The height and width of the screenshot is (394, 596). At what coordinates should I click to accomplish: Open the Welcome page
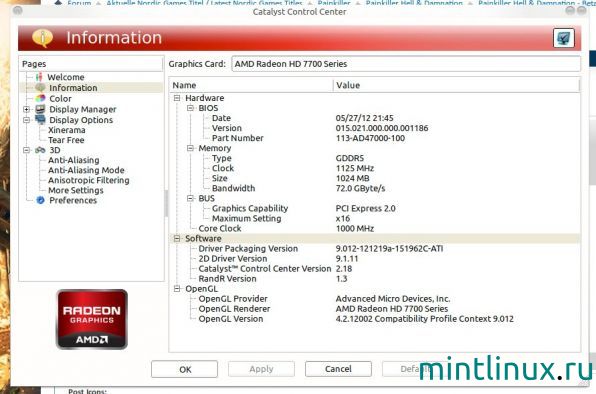pyautogui.click(x=66, y=77)
